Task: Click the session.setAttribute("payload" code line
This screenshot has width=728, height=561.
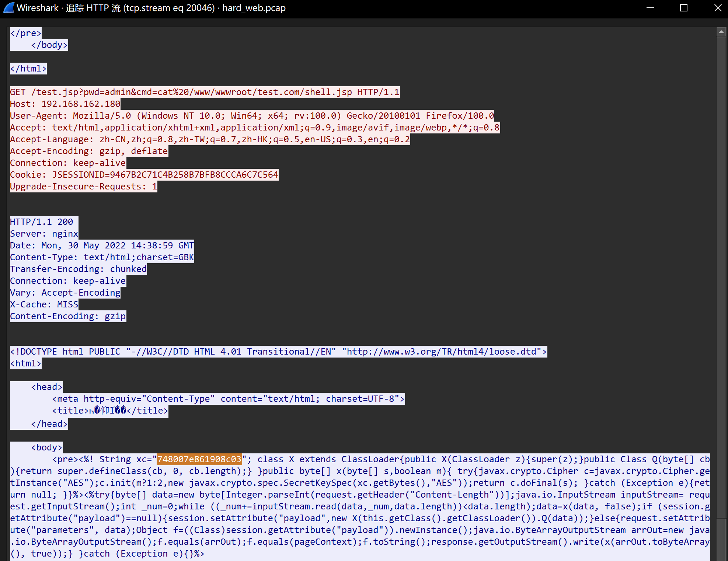Action: [360, 518]
